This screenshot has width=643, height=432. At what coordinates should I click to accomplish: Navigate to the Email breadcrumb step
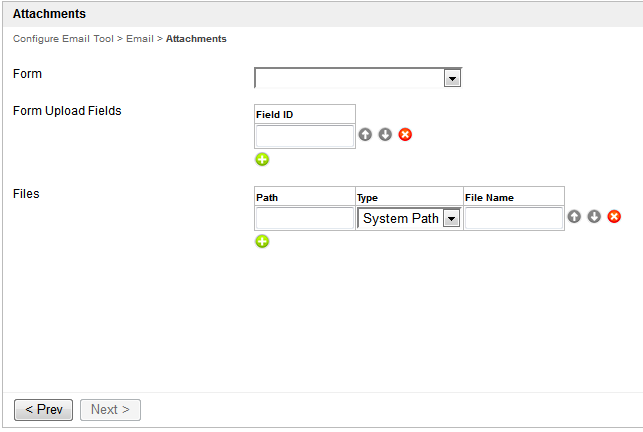coord(139,39)
